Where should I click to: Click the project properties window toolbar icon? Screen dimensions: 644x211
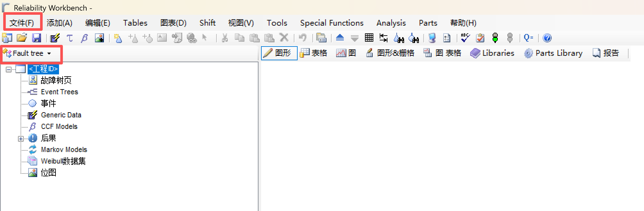click(321, 38)
